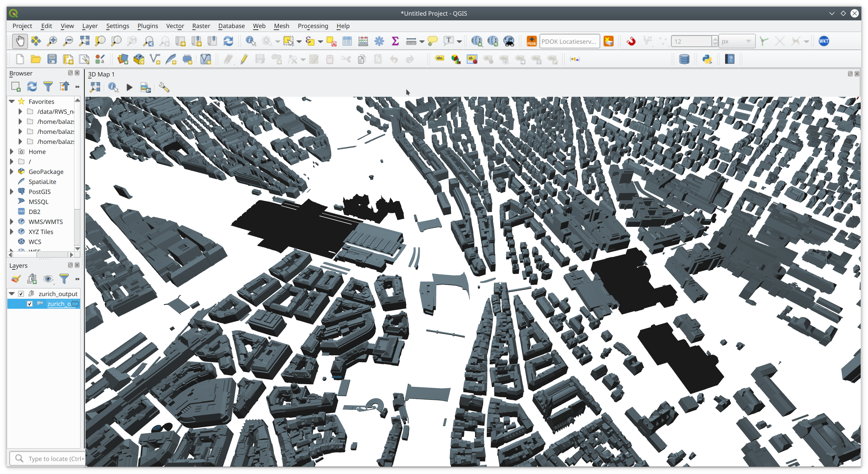Screen dimensions: 868x474
Task: Open the Raster menu
Action: (201, 26)
